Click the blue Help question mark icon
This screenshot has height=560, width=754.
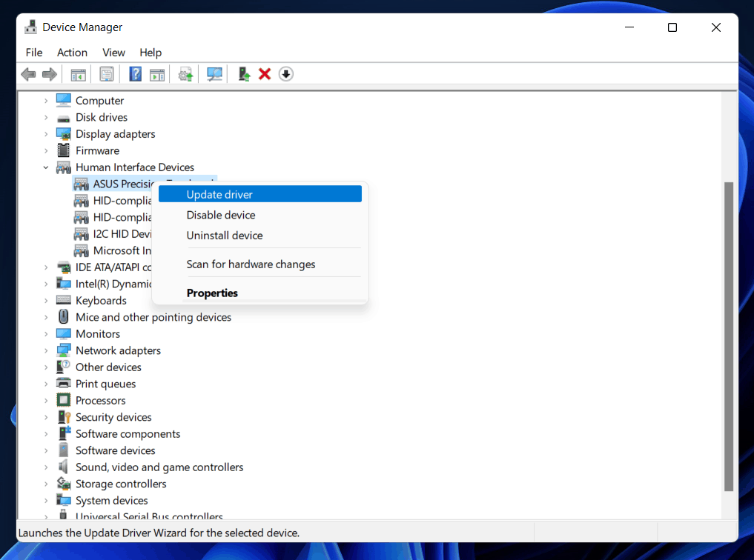tap(136, 74)
